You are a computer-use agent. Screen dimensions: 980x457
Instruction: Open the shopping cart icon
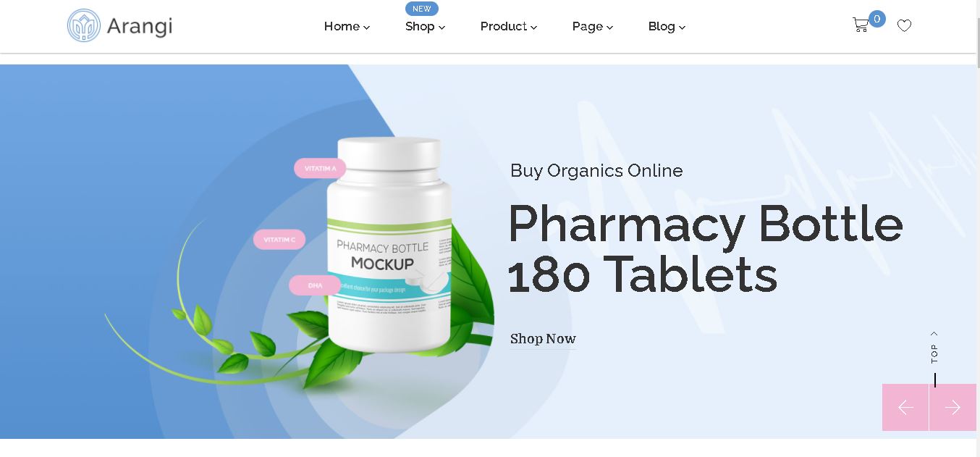click(860, 25)
